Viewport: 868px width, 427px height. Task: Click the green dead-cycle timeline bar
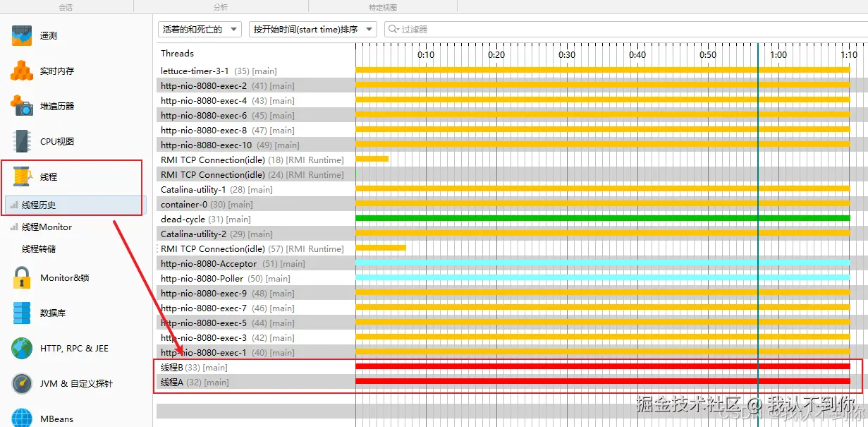(x=603, y=218)
